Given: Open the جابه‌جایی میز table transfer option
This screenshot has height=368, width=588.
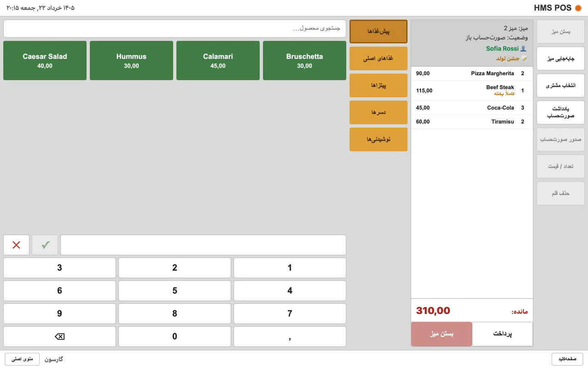Looking at the screenshot, I should coord(561,58).
